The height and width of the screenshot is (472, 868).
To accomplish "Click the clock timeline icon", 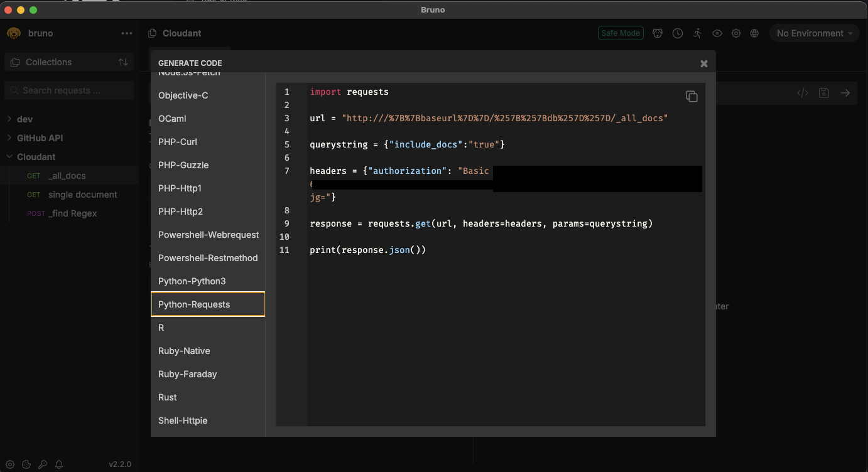I will (677, 33).
